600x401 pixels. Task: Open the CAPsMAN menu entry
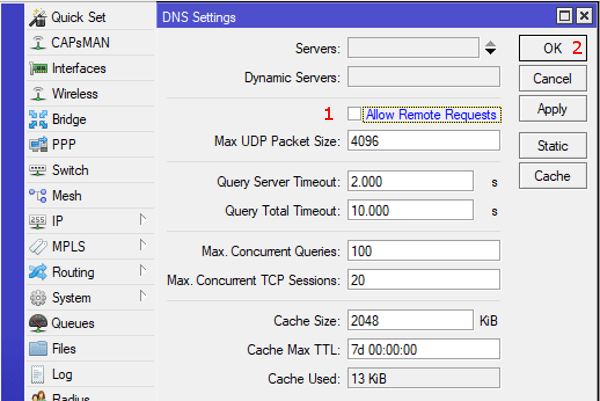point(90,42)
